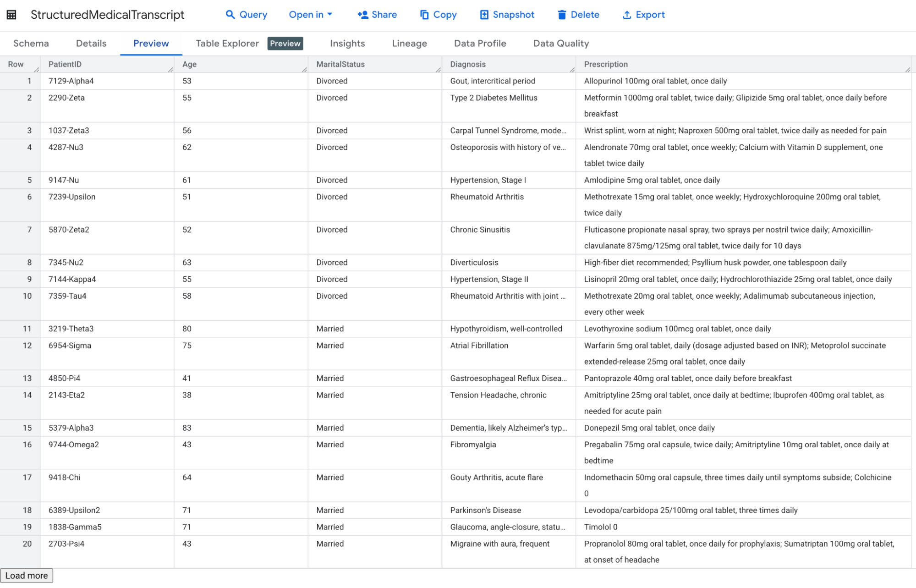Select cell '4287-Nu3'
The width and height of the screenshot is (916, 588).
107,155
